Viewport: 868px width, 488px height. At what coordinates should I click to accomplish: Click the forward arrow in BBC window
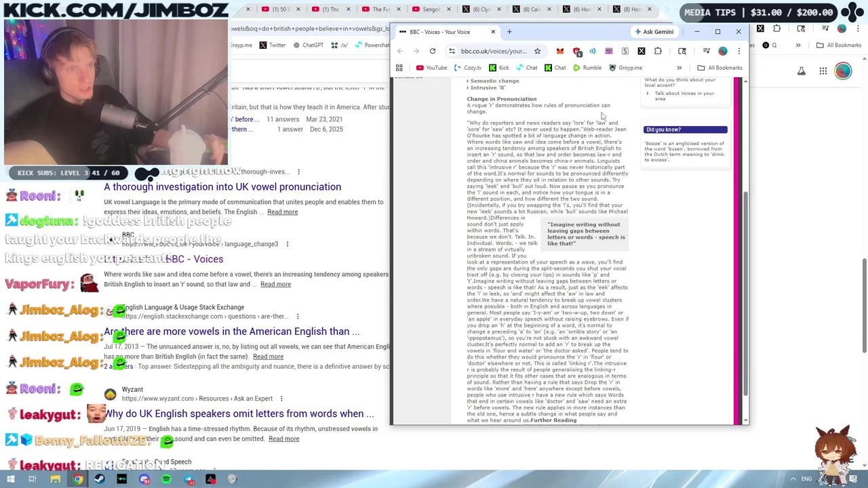(x=416, y=51)
